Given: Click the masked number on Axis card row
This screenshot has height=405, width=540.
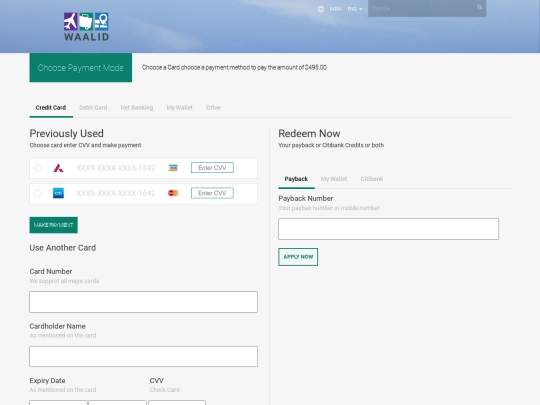Looking at the screenshot, I should point(116,168).
